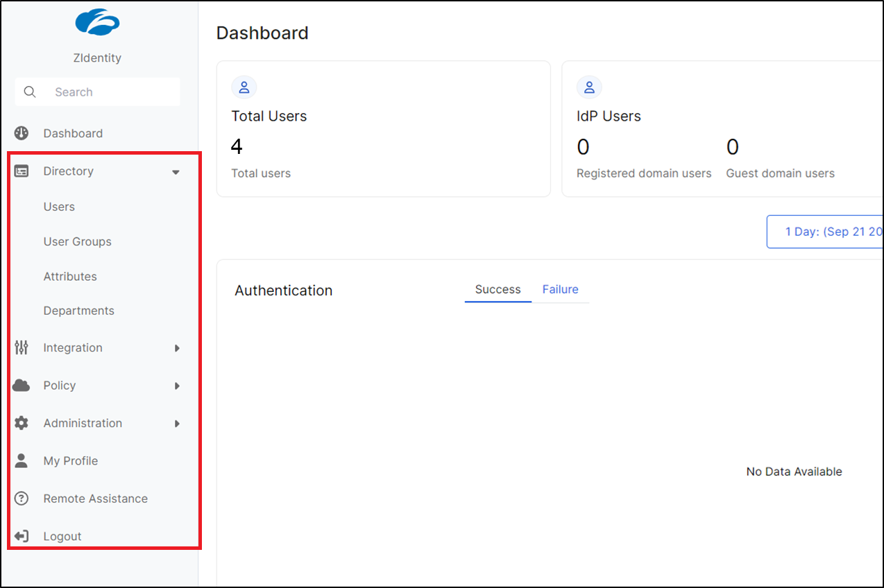The width and height of the screenshot is (884, 588).
Task: Click the sidebar Search field
Action: pyautogui.click(x=104, y=92)
